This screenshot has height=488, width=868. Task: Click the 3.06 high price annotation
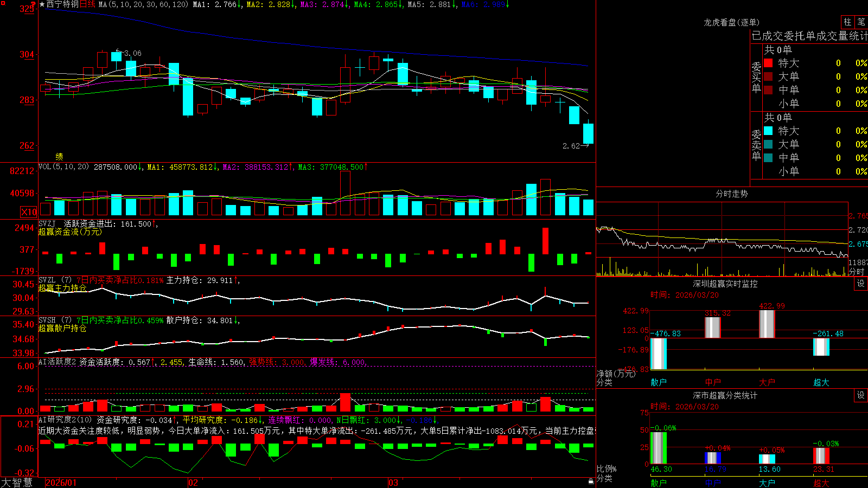(132, 53)
